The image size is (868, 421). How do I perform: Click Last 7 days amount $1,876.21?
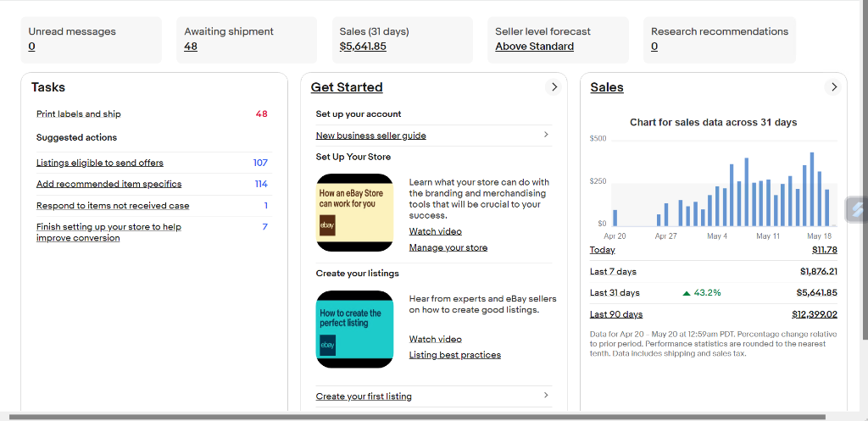pyautogui.click(x=819, y=271)
